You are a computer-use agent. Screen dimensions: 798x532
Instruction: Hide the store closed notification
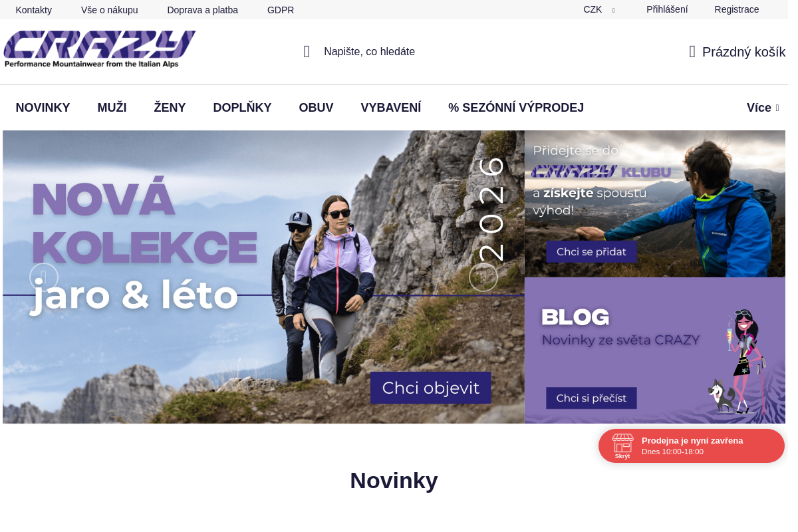[622, 456]
